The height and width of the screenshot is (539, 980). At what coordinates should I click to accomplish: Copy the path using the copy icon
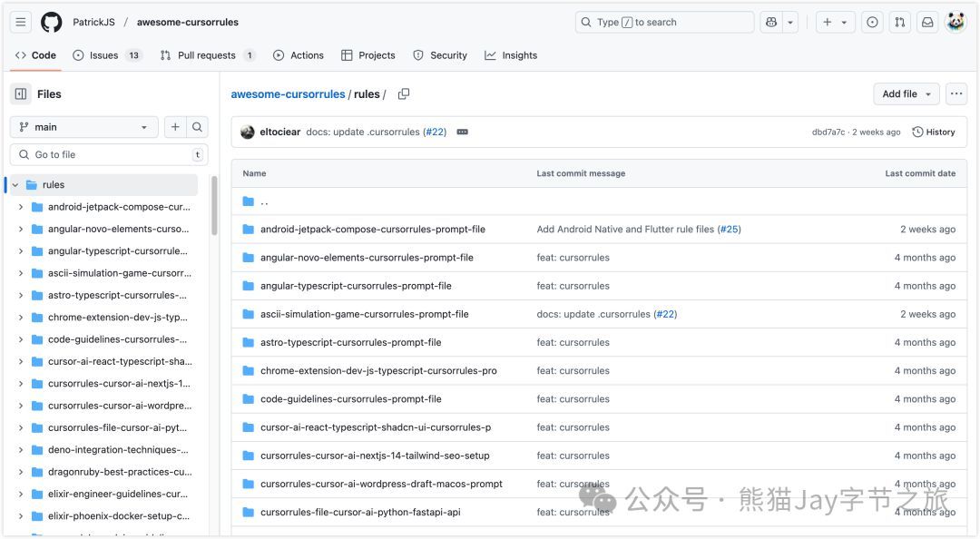click(x=404, y=93)
